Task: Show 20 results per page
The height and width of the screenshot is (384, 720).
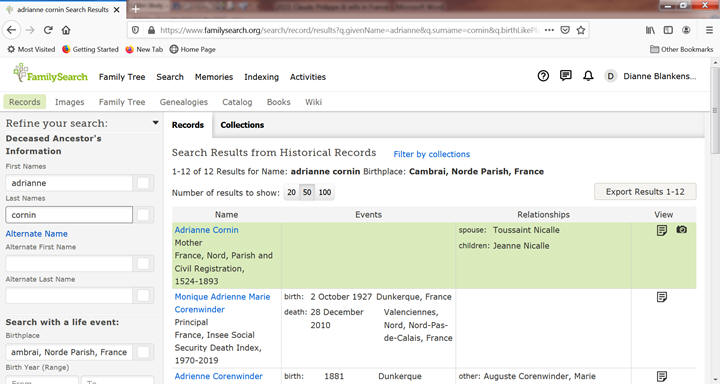Action: click(292, 192)
